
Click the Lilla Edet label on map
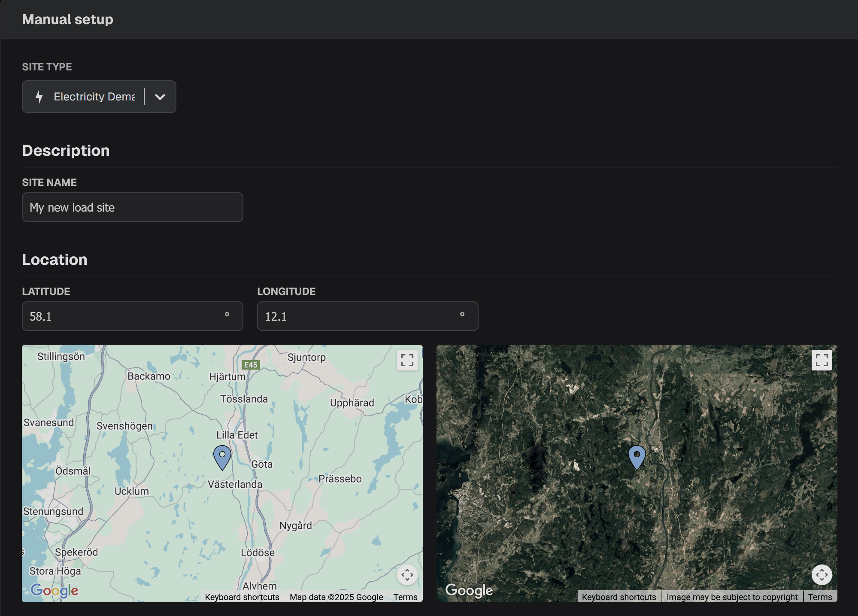tap(237, 435)
